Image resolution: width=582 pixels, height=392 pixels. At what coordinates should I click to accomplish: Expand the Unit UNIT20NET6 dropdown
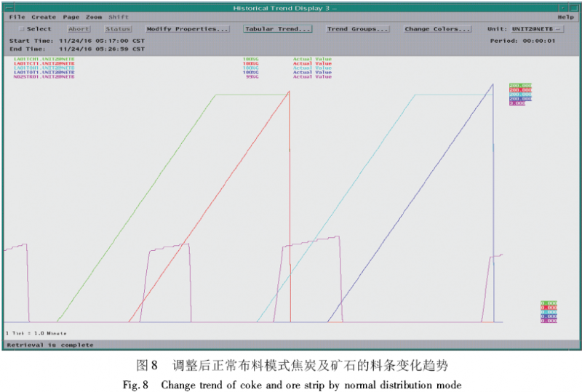pos(538,29)
